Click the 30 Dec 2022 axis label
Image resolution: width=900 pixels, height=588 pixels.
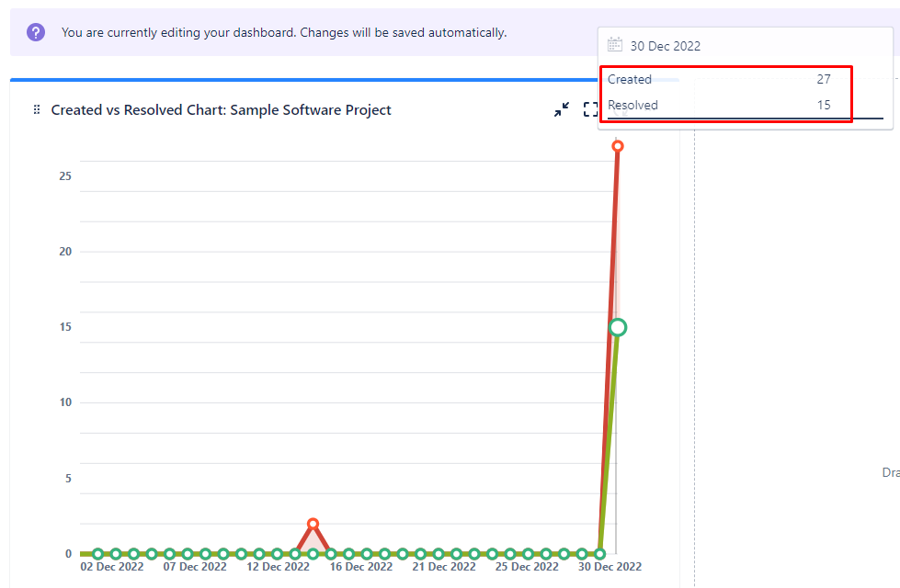609,568
